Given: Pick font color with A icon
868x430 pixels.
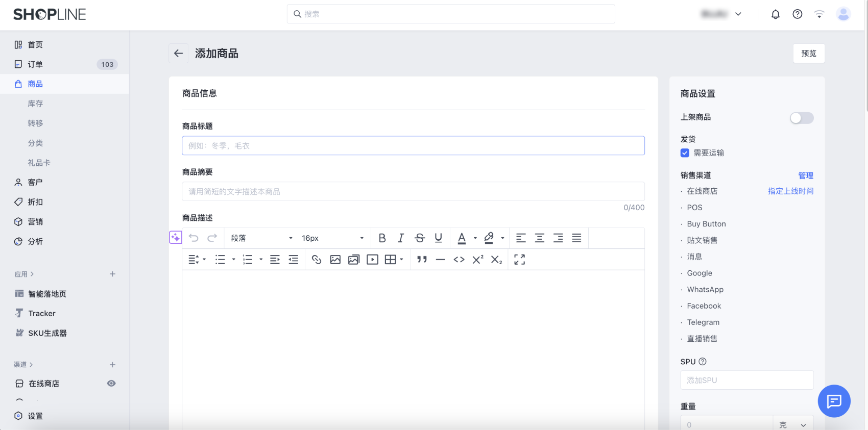Looking at the screenshot, I should (462, 238).
